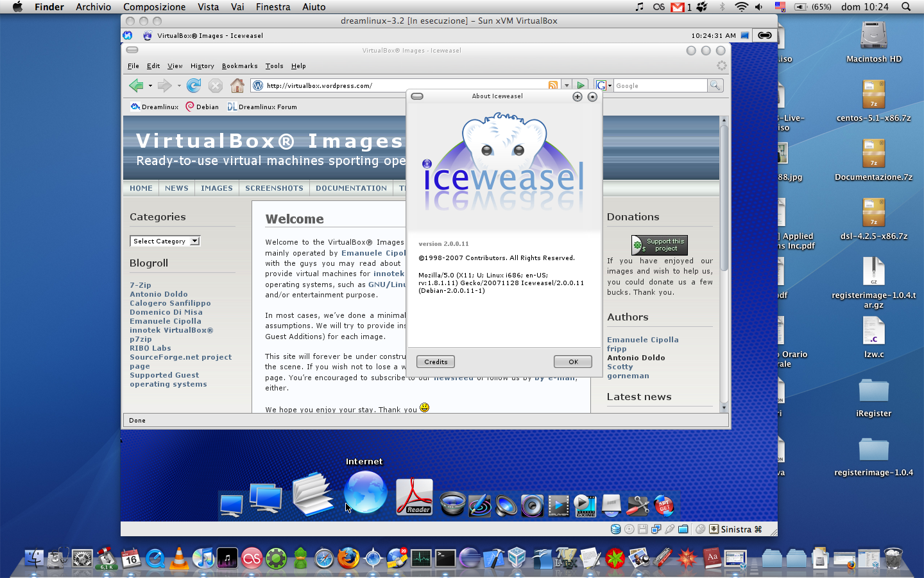Open the search engine selector dropdown
The height and width of the screenshot is (578, 924).
(x=604, y=85)
